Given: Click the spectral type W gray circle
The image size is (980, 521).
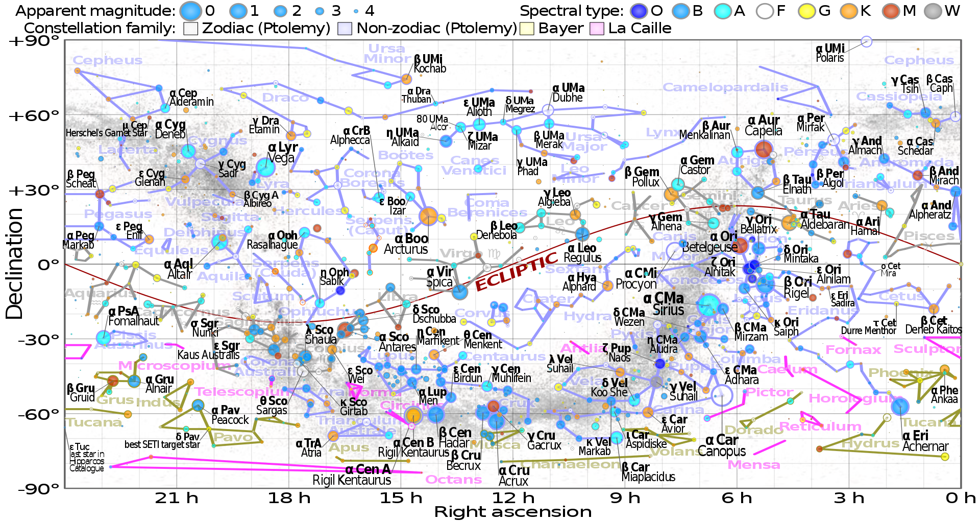Looking at the screenshot, I should point(934,11).
